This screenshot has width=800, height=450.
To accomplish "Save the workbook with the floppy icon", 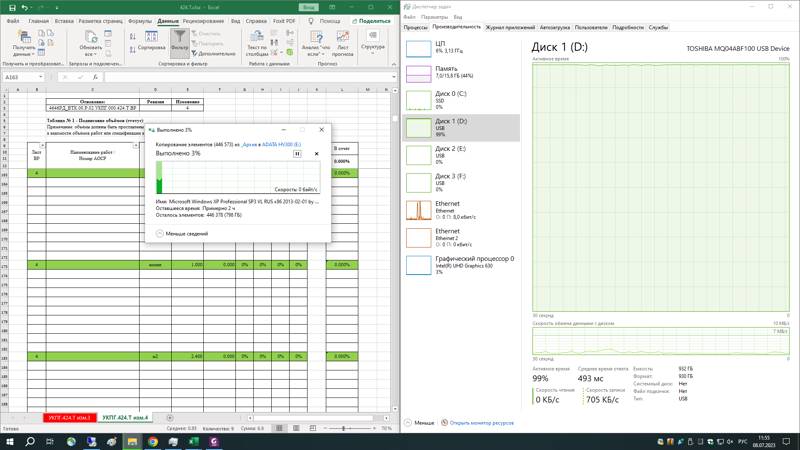I will [x=10, y=7].
